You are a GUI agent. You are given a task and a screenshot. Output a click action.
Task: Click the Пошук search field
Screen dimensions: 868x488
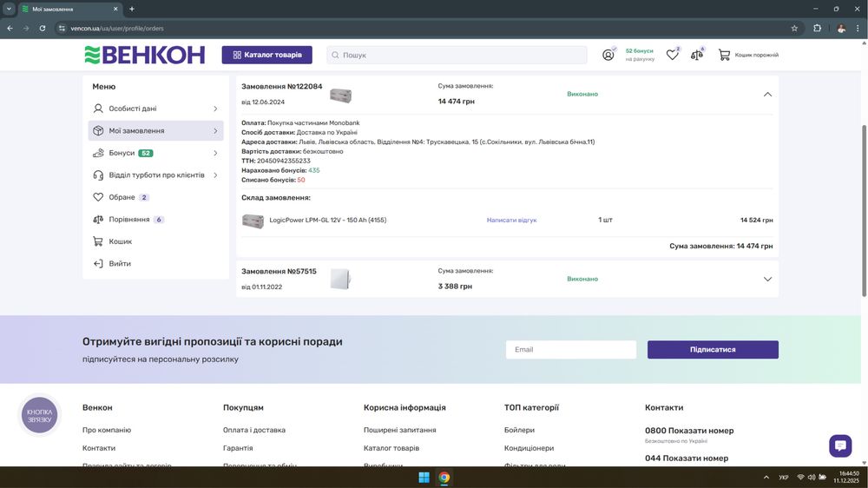(457, 55)
